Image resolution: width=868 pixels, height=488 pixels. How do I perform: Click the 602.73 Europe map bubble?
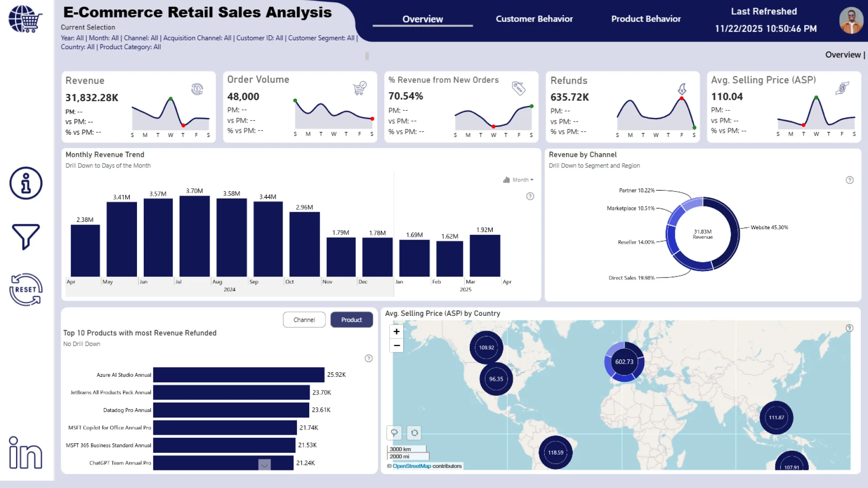624,362
